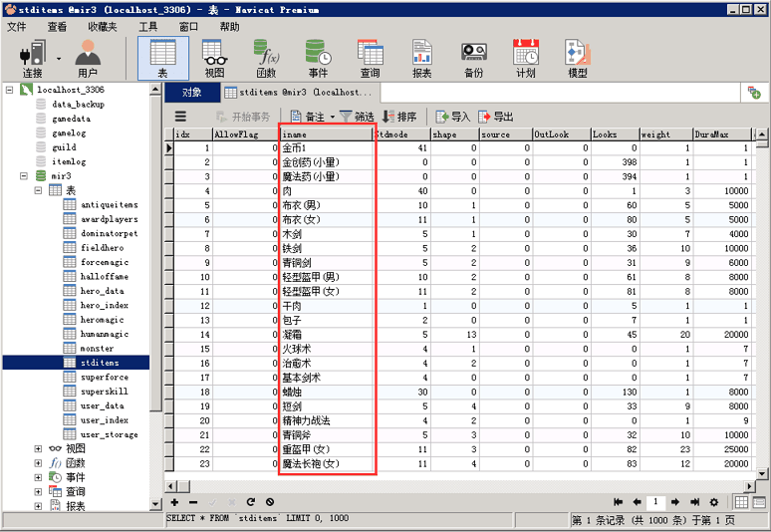Viewport: 771px width, 532px height.
Task: Expand the 函数 node in the tree
Action: [38, 463]
